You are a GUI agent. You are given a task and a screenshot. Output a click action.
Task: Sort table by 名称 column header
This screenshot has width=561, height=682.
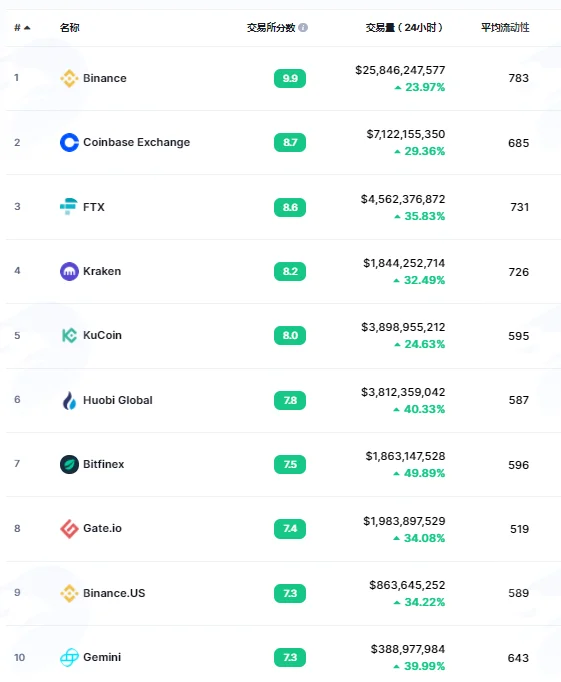70,28
